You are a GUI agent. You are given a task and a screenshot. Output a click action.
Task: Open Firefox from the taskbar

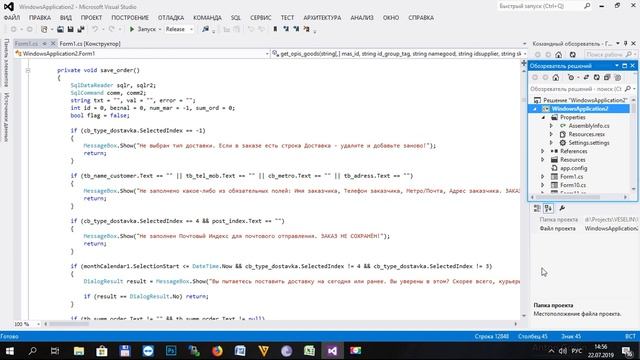coord(217,351)
